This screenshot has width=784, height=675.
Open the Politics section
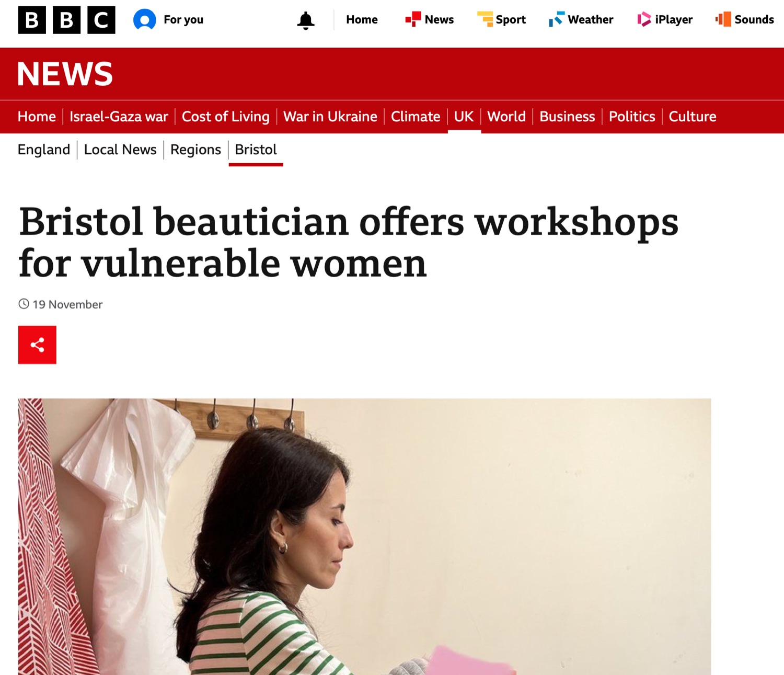pos(632,117)
